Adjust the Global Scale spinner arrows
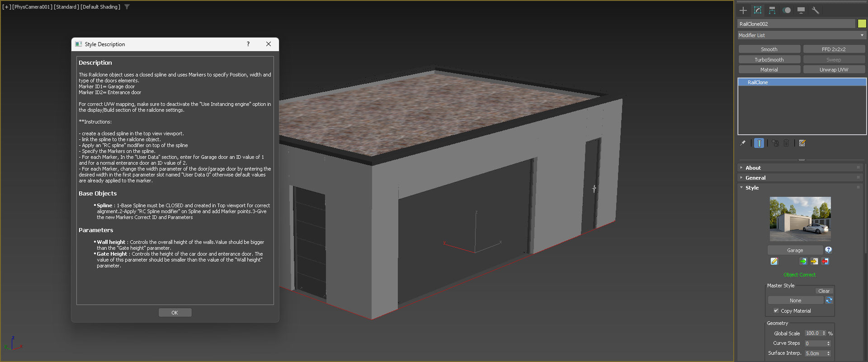868x362 pixels. coord(824,333)
